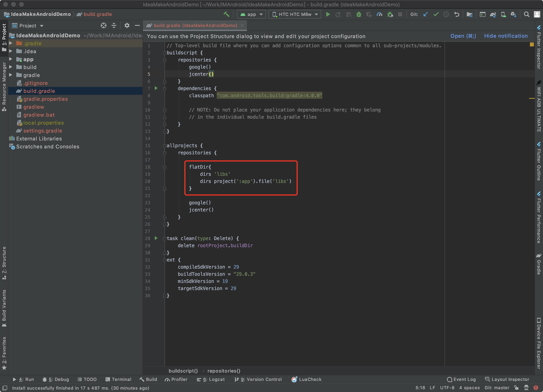The width and height of the screenshot is (543, 392).
Task: Click locate file target icon in Project panel
Action: click(x=103, y=25)
